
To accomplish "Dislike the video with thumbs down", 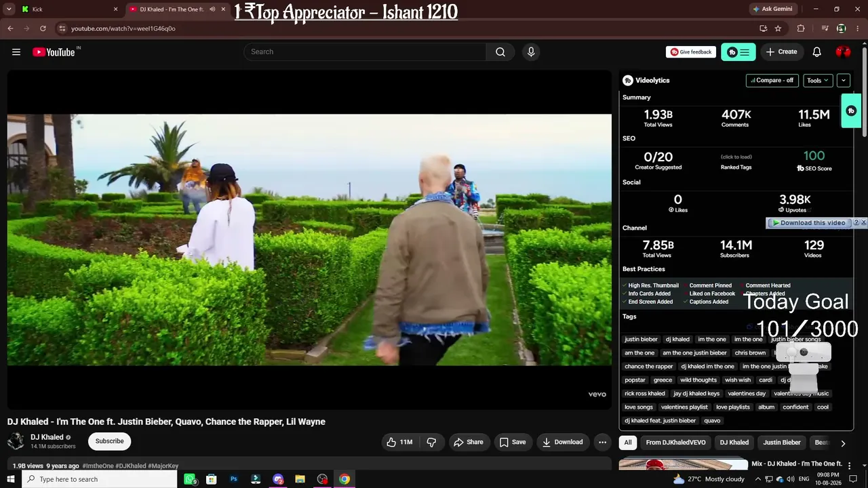I will click(x=431, y=442).
